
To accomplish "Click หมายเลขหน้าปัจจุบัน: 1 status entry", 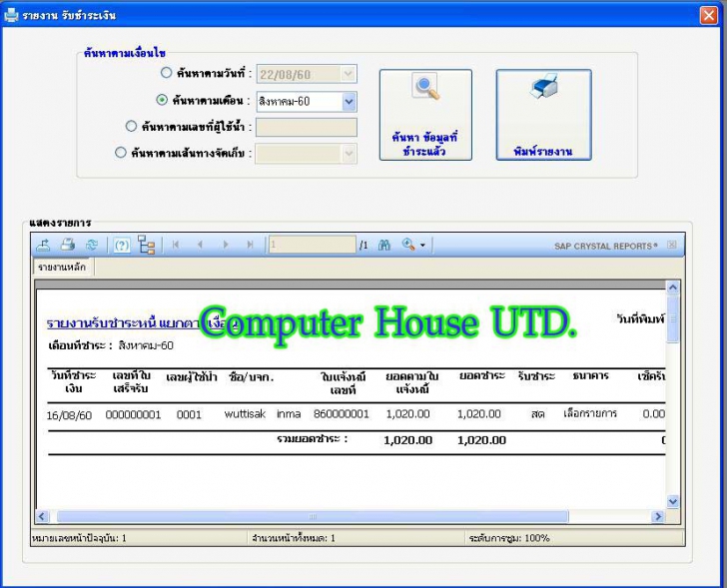I will coord(79,538).
